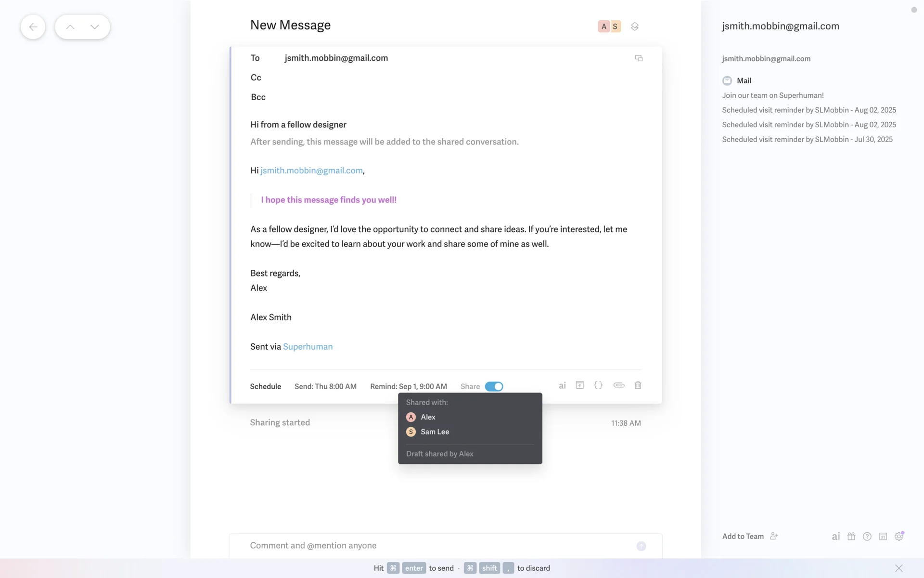924x578 pixels.
Task: Discard draft using trash icon
Action: coord(638,385)
